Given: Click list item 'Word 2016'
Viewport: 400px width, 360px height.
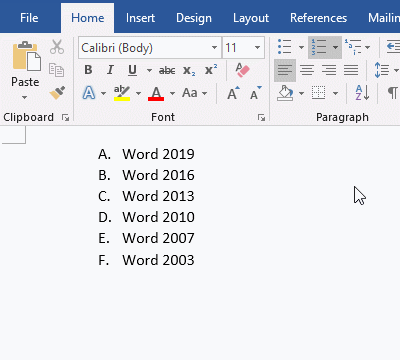Looking at the screenshot, I should click(x=158, y=175).
